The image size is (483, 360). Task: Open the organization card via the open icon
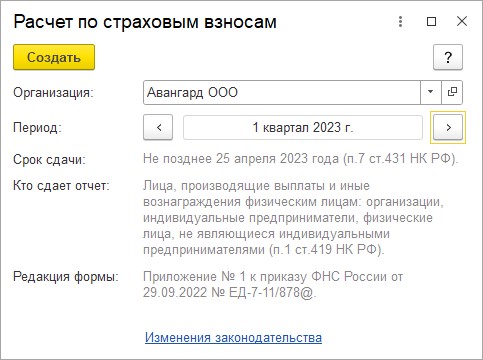(452, 92)
